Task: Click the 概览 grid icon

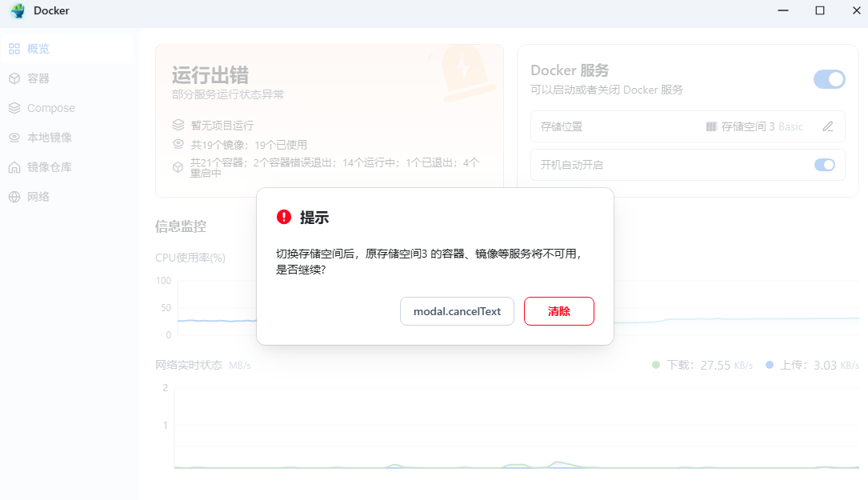Action: pyautogui.click(x=14, y=49)
